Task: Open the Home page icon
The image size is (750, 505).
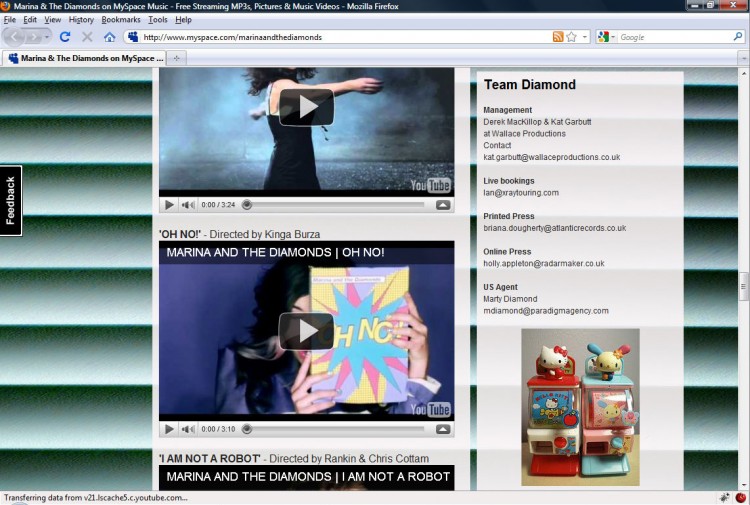Action: [110, 37]
